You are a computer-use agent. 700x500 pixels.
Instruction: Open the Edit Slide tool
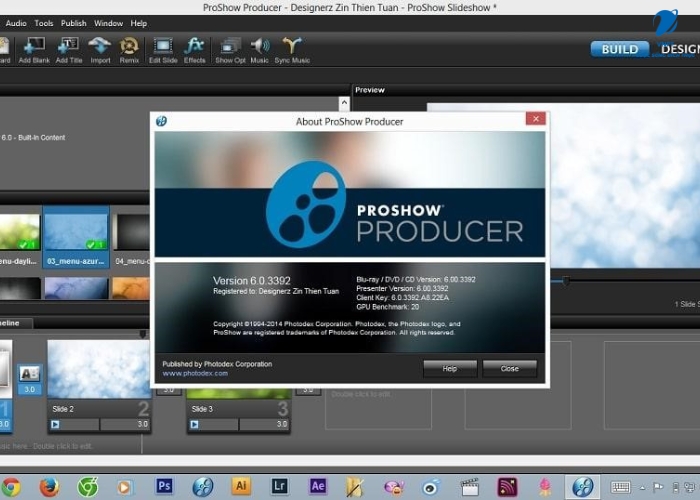(163, 50)
